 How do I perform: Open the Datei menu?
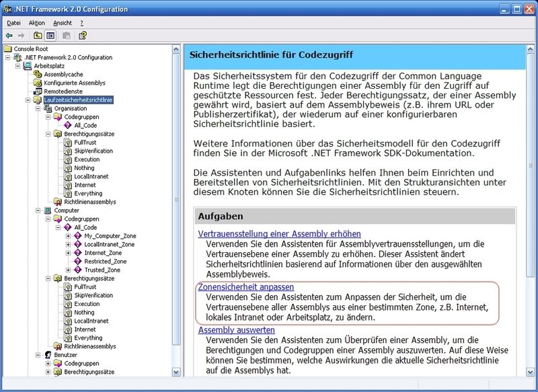tap(13, 23)
